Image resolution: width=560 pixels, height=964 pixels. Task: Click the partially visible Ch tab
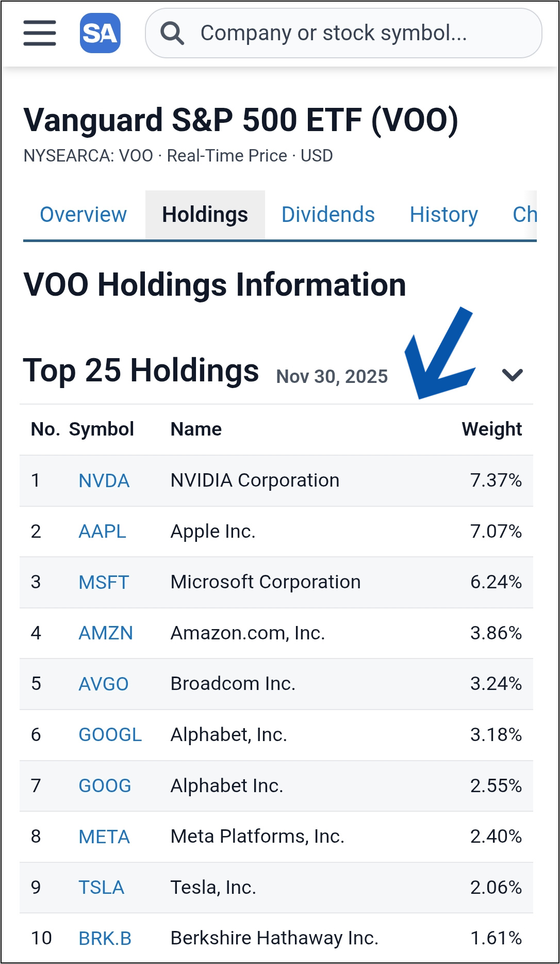(x=524, y=215)
